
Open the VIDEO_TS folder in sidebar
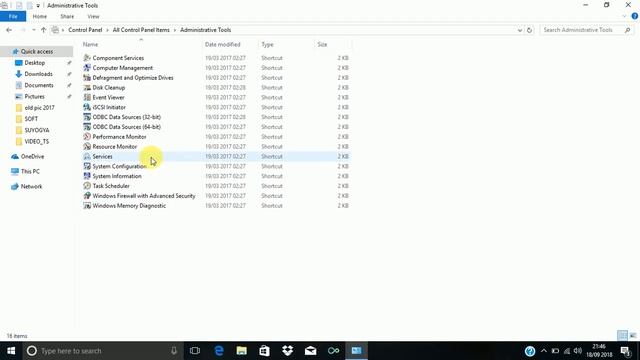point(37,142)
